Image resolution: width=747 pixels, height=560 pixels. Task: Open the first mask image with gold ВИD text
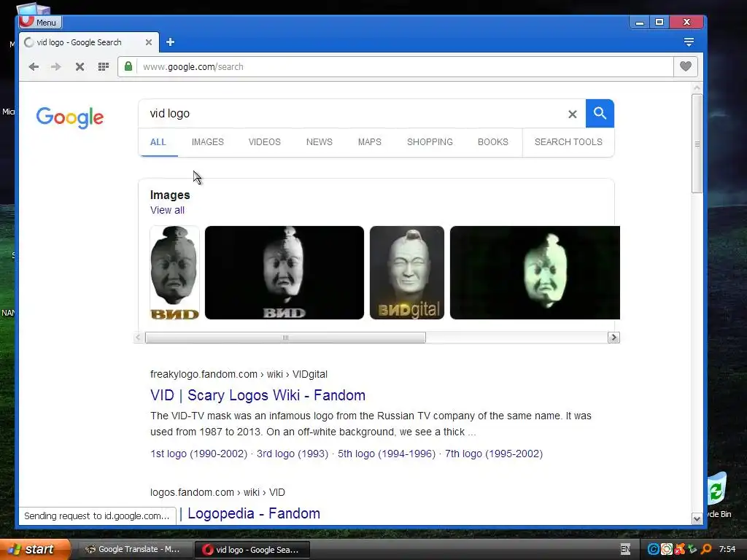(x=174, y=273)
